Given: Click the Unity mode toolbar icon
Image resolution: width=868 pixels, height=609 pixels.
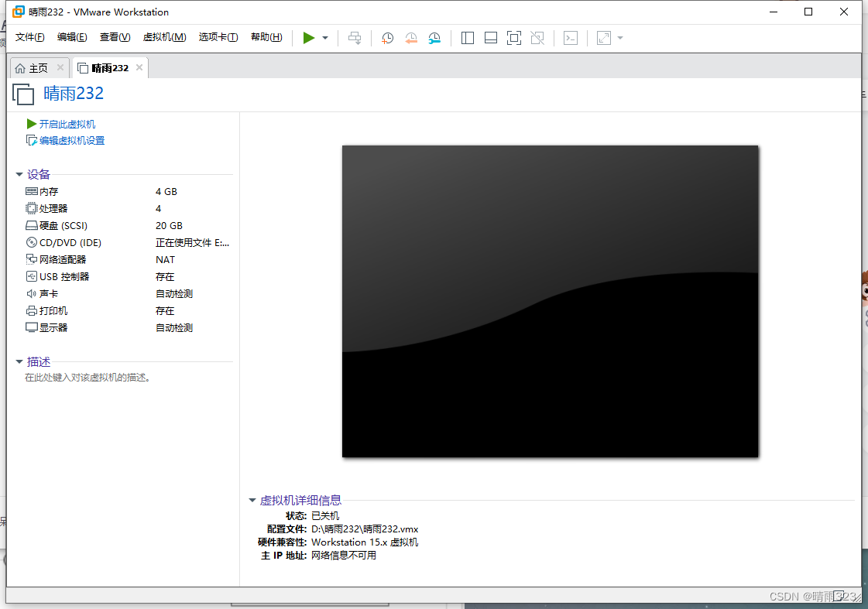Looking at the screenshot, I should point(537,38).
